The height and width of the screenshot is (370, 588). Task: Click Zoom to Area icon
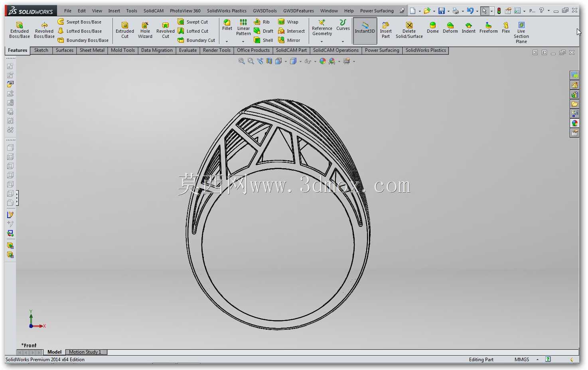pos(251,61)
